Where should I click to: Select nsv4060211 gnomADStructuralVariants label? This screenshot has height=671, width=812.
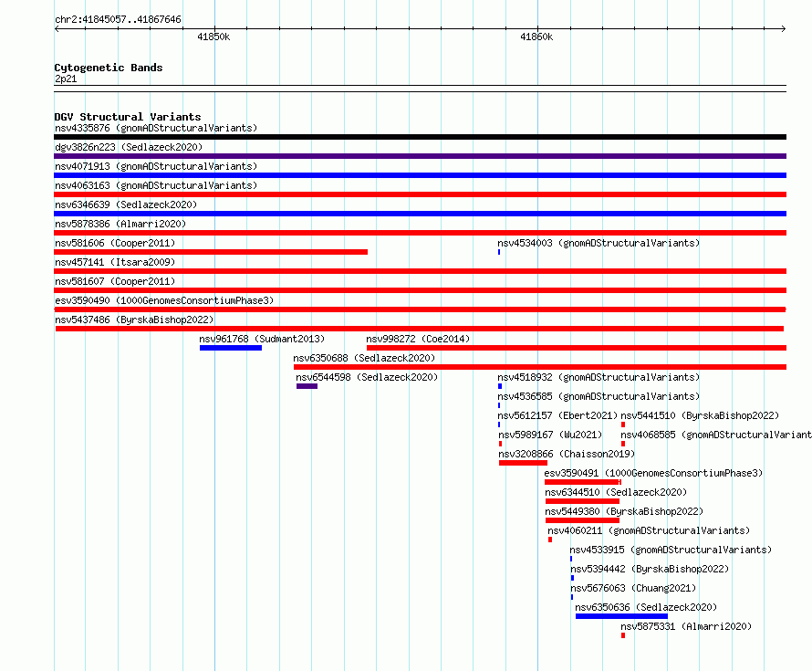[x=649, y=530]
